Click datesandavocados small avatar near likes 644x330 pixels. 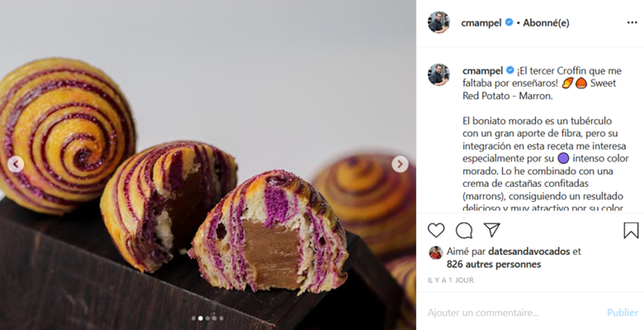(x=436, y=252)
